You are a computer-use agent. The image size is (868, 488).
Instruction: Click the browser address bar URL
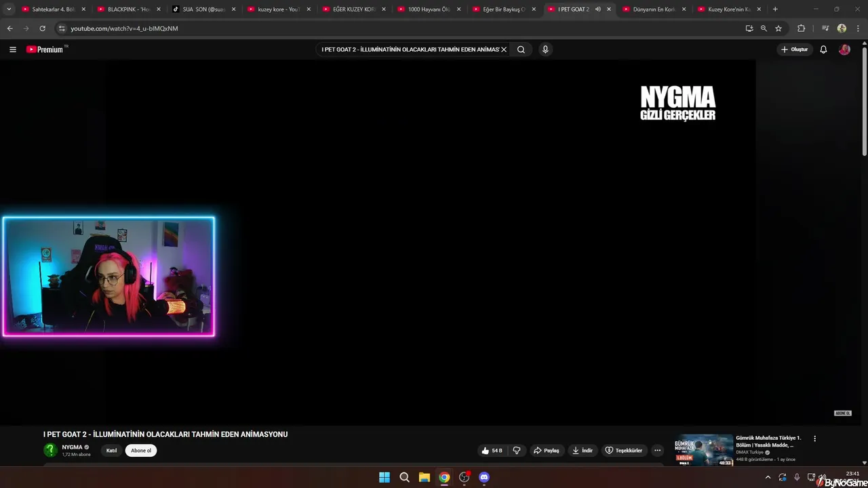pyautogui.click(x=124, y=28)
